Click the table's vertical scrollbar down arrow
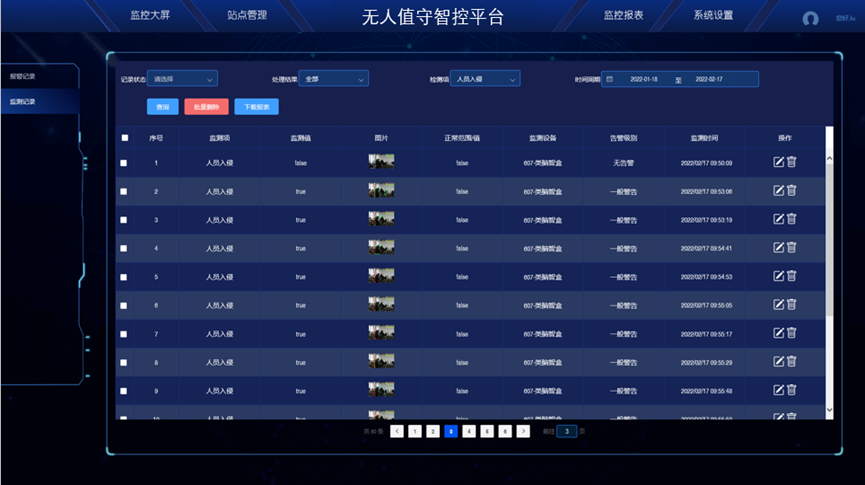This screenshot has width=865, height=485. [828, 409]
